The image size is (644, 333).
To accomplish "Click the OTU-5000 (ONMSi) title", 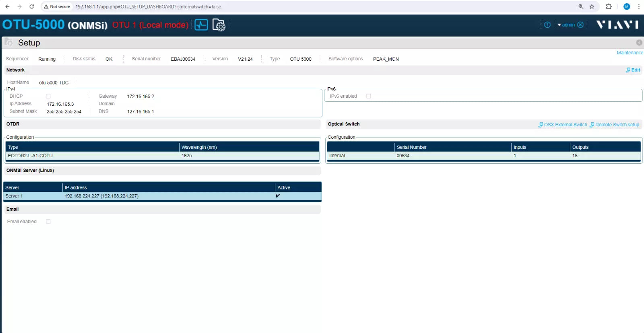I will pos(55,25).
